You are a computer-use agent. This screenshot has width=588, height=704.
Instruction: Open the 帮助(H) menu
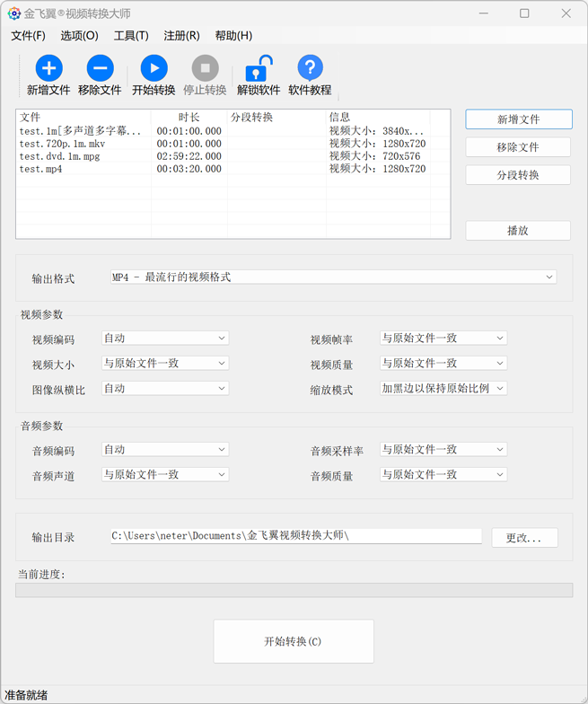point(233,36)
